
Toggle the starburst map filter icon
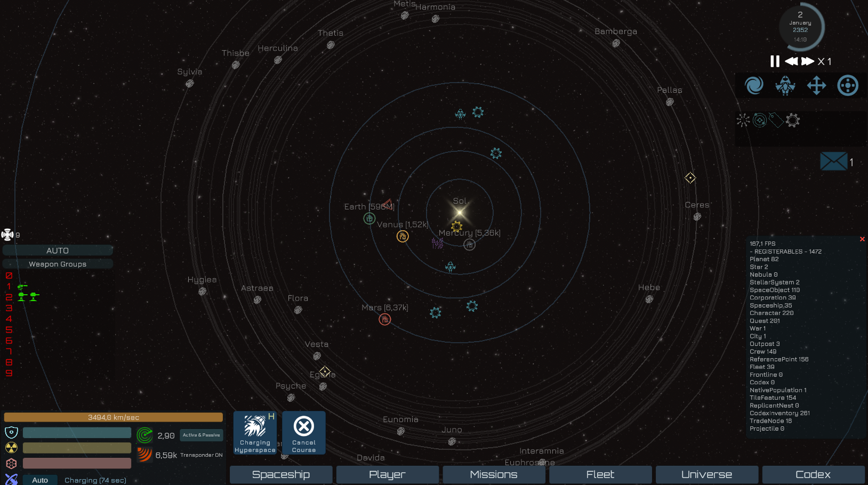pos(743,120)
